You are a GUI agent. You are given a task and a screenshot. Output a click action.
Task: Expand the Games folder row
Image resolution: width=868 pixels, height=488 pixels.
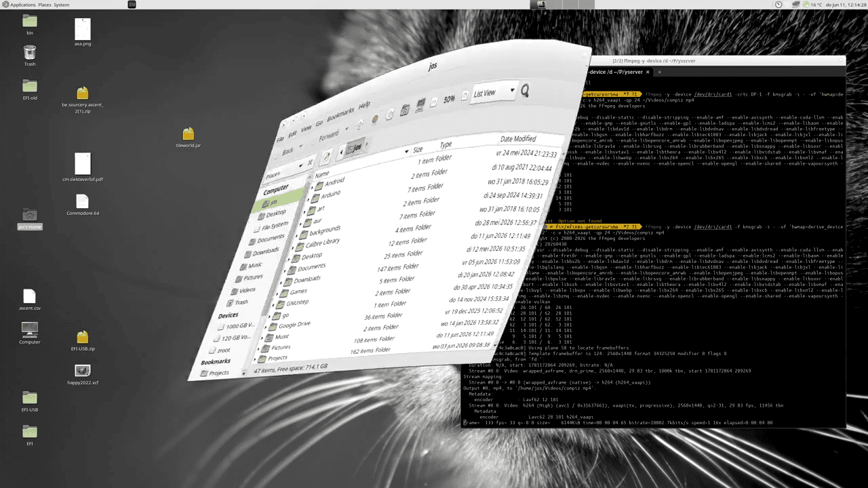(277, 293)
